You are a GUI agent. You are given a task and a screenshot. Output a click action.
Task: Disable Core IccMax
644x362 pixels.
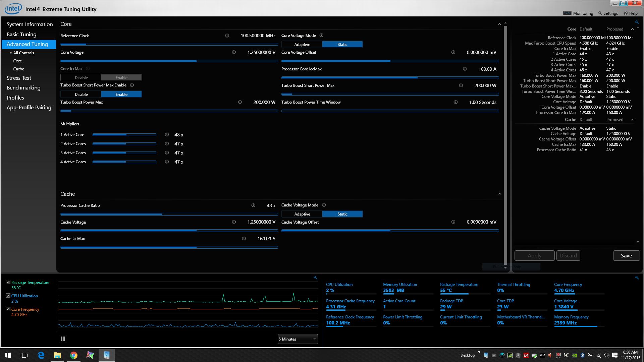(81, 77)
